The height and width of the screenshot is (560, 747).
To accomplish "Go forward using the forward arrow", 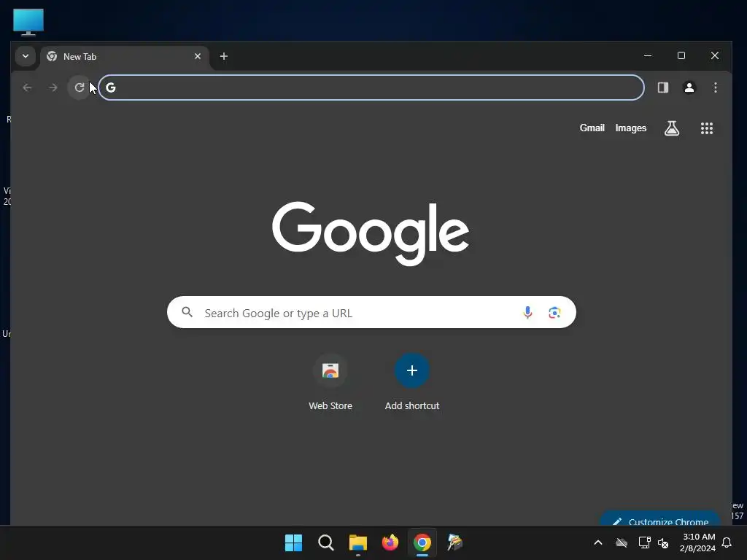I will click(53, 87).
